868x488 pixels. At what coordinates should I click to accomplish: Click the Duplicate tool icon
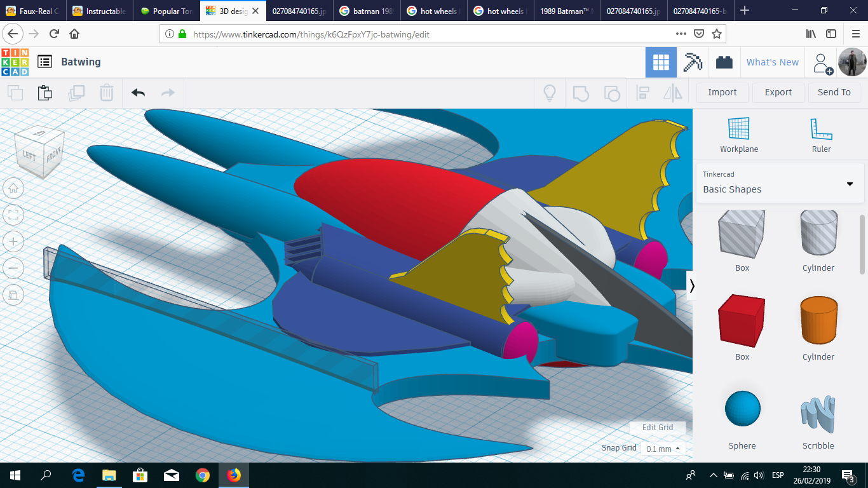coord(76,93)
